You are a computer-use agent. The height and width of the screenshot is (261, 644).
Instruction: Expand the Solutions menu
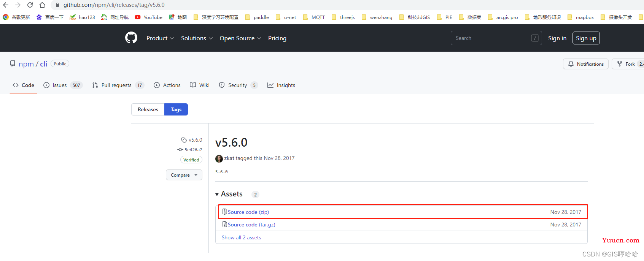click(197, 38)
